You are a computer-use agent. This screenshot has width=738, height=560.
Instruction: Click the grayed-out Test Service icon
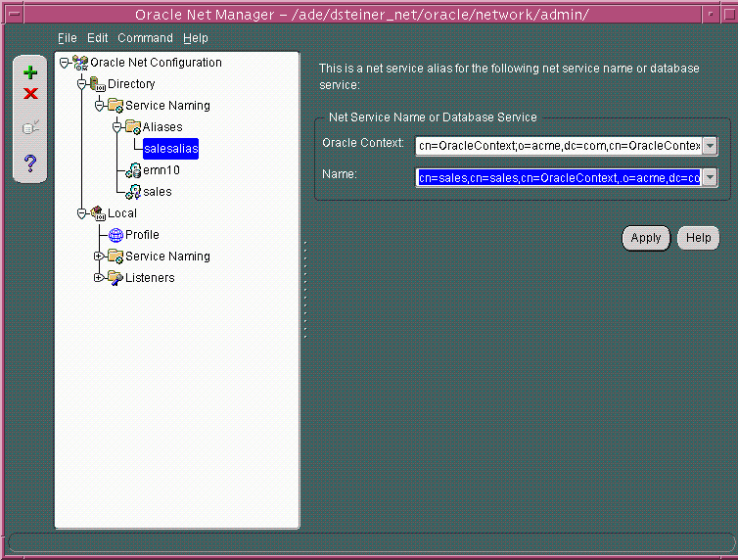tap(30, 127)
